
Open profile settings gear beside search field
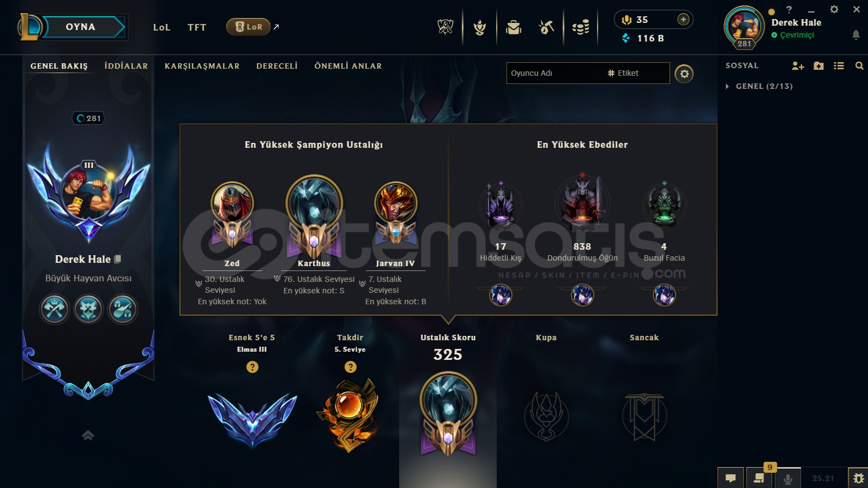coord(684,73)
